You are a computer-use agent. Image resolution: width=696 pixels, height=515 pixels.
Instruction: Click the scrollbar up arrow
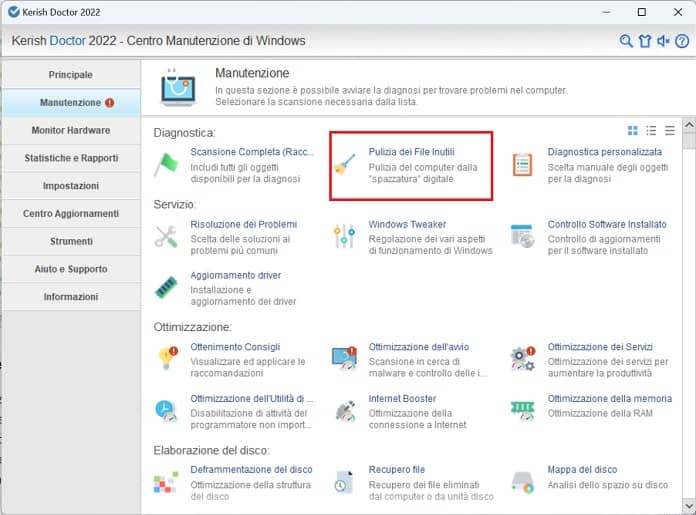coord(689,125)
